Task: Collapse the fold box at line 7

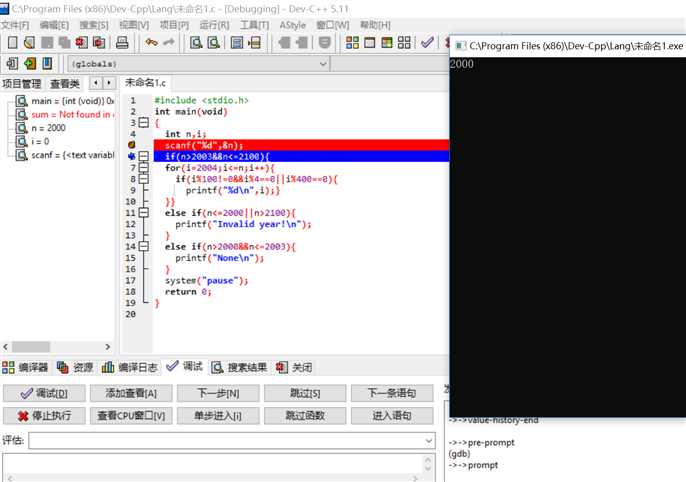Action: [144, 168]
